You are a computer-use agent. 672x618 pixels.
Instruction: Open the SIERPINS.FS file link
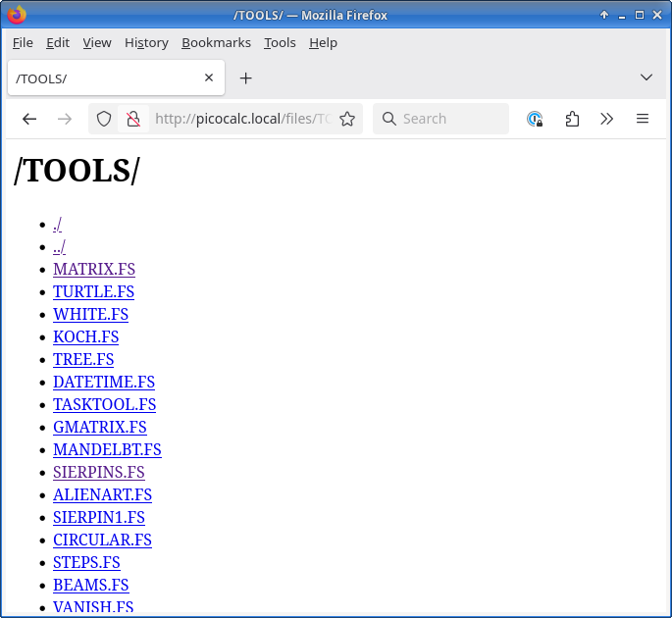[x=99, y=472]
